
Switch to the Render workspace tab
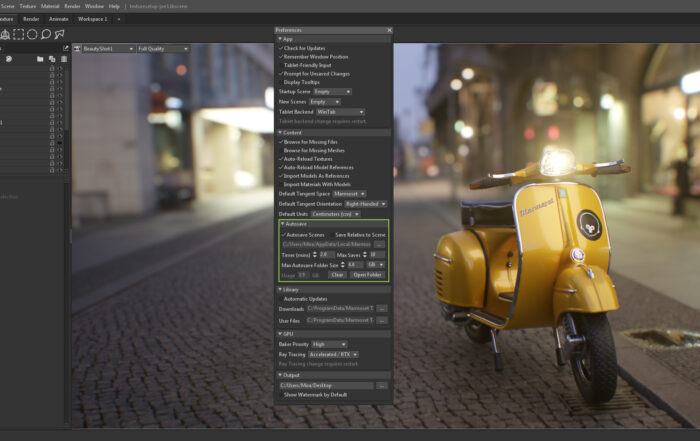[x=31, y=19]
